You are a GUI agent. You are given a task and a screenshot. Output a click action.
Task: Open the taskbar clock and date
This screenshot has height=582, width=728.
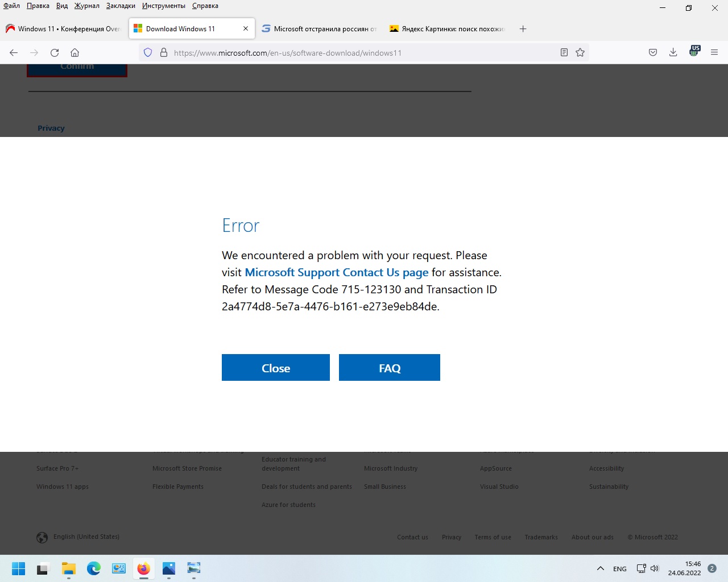pos(684,568)
